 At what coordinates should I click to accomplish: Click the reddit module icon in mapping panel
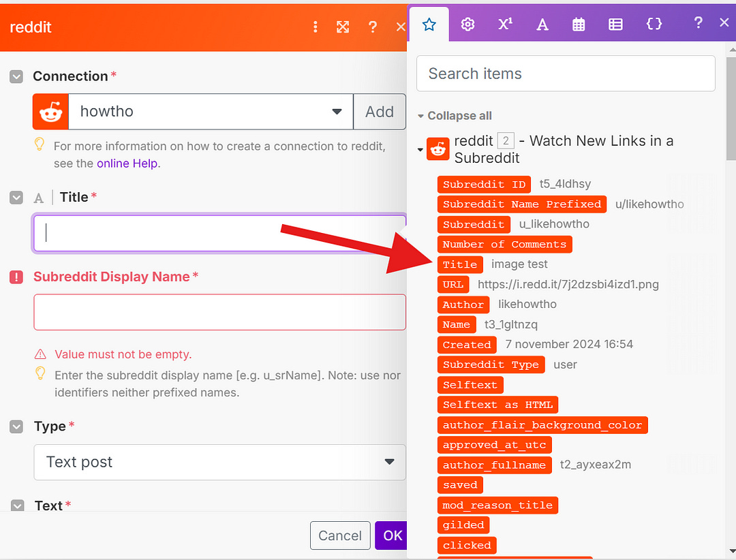coord(438,149)
